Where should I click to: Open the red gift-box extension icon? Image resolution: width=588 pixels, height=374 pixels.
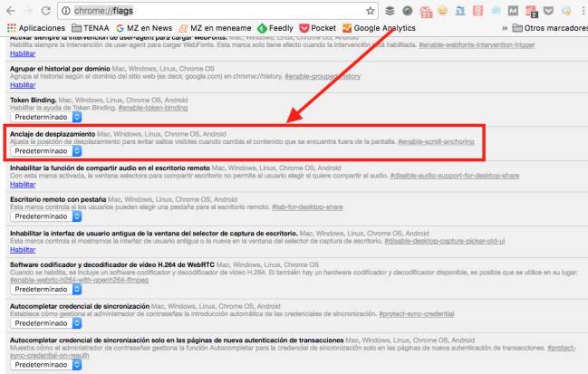click(x=426, y=12)
